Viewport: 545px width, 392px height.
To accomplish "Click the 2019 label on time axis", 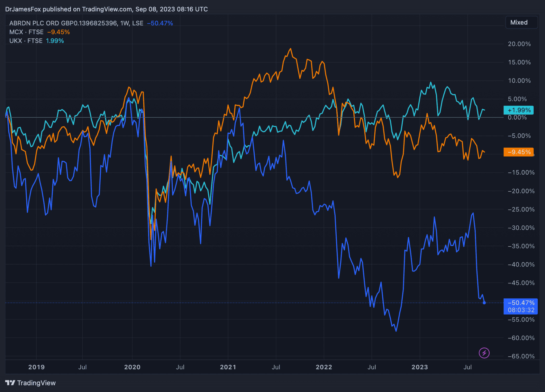I will 36,367.
